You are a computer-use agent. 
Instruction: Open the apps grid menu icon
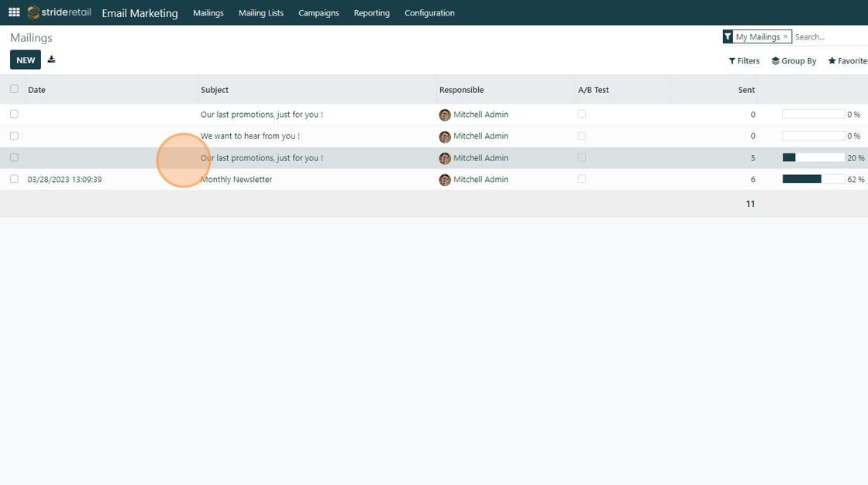coord(15,12)
